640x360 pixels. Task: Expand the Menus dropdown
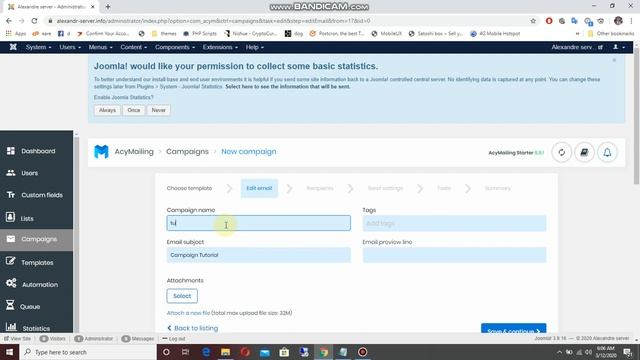click(x=100, y=47)
